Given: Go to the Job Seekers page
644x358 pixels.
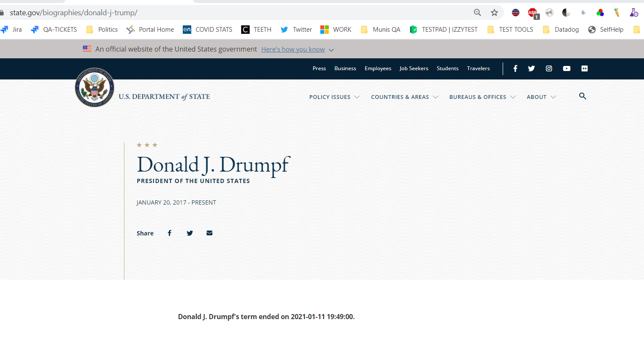Looking at the screenshot, I should pyautogui.click(x=413, y=68).
